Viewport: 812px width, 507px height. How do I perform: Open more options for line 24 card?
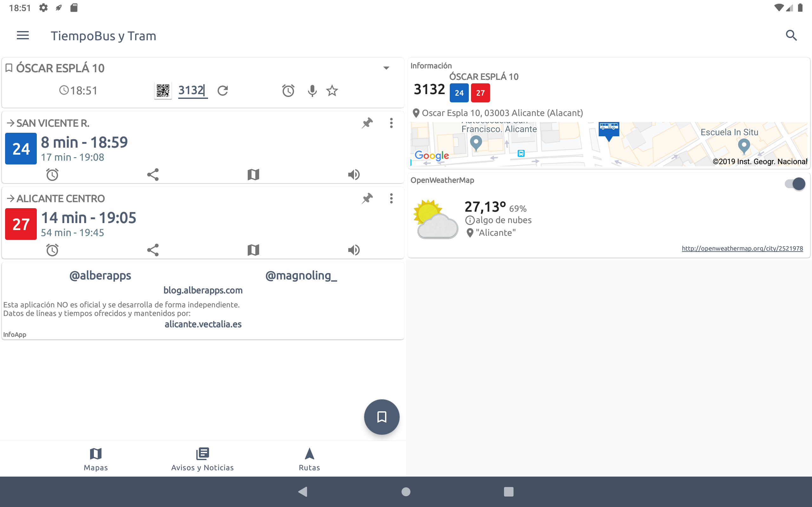[x=391, y=123]
